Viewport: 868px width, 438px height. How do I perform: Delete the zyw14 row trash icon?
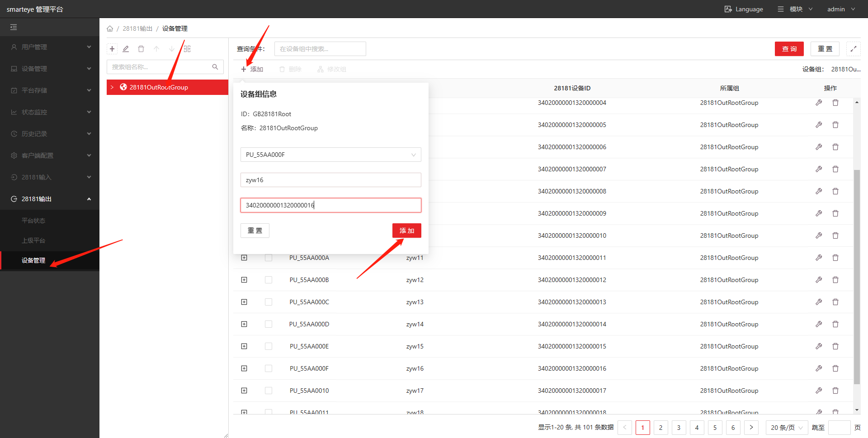point(835,324)
